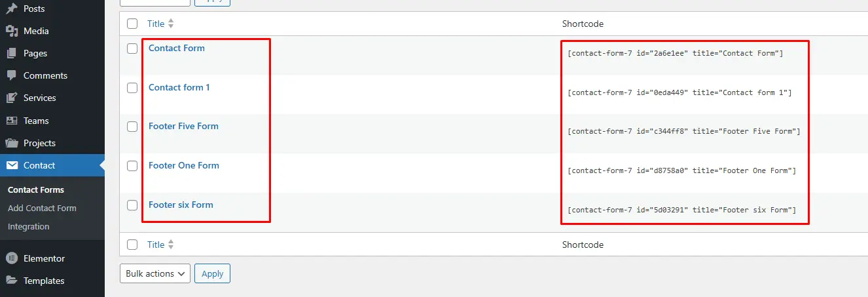The image size is (868, 297).
Task: Open the Media library icon
Action: coord(11,31)
